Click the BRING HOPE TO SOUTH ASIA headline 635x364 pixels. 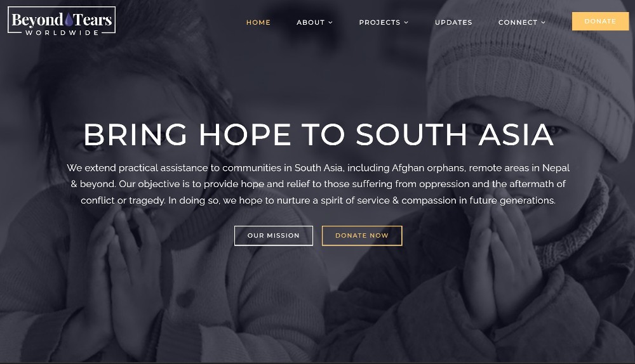point(318,134)
